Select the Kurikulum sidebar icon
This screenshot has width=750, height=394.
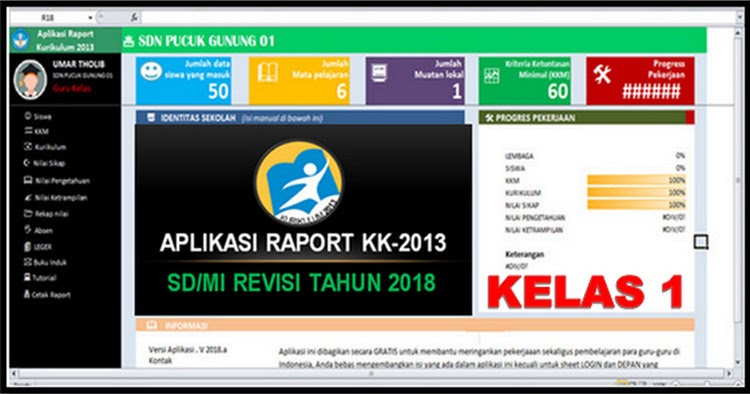click(x=28, y=146)
